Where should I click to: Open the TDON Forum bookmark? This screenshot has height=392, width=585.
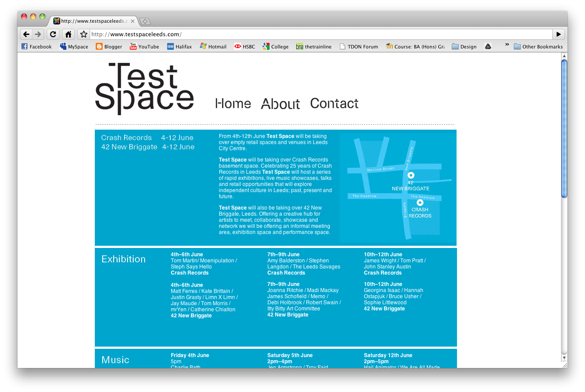pyautogui.click(x=359, y=46)
